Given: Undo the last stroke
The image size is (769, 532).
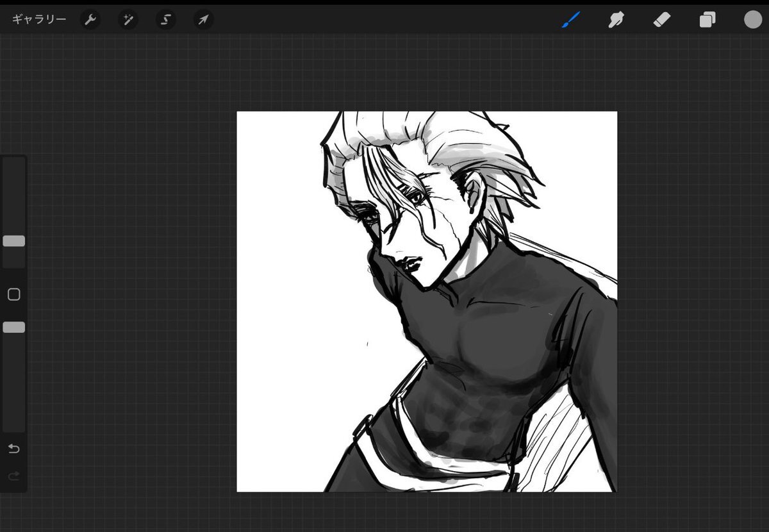Looking at the screenshot, I should click(13, 449).
